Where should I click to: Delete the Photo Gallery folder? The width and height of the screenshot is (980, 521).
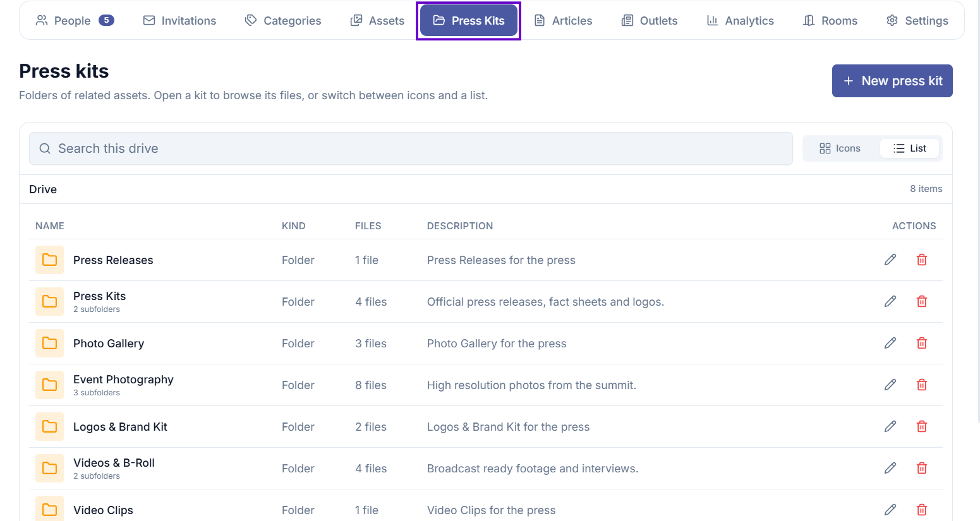922,343
